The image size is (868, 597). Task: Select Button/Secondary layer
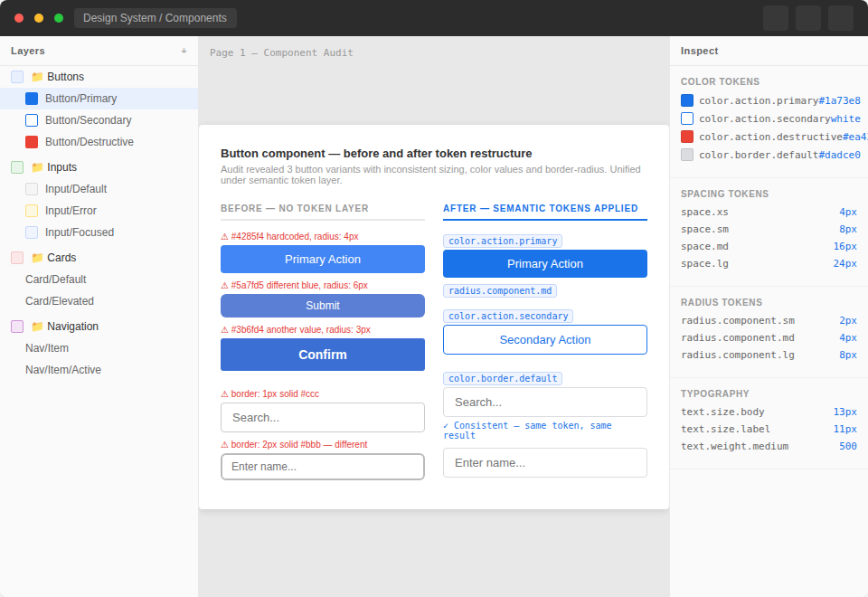point(99,120)
